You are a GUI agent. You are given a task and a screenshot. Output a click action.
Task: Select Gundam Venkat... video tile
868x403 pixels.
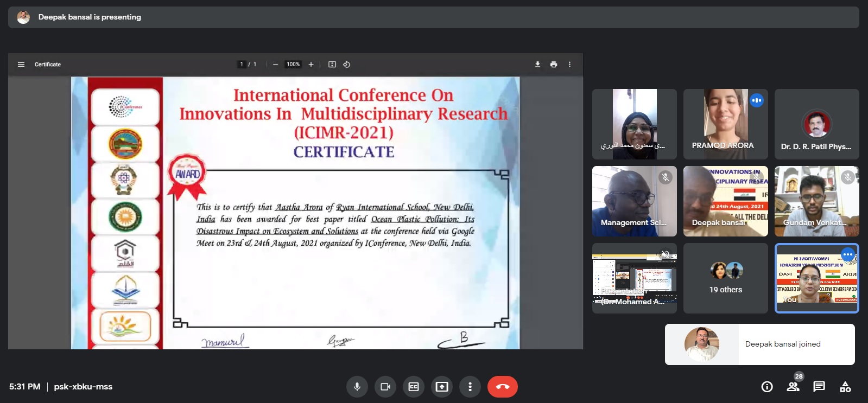(817, 201)
